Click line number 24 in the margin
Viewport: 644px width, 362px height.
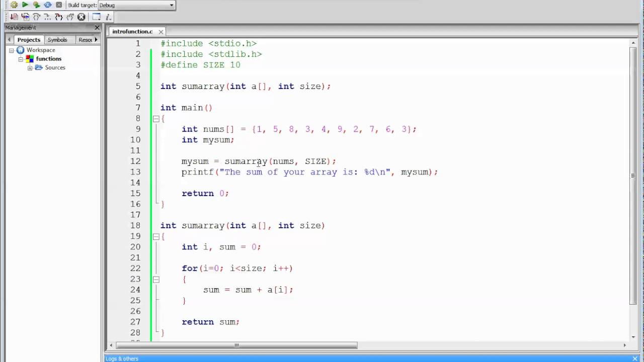(135, 290)
